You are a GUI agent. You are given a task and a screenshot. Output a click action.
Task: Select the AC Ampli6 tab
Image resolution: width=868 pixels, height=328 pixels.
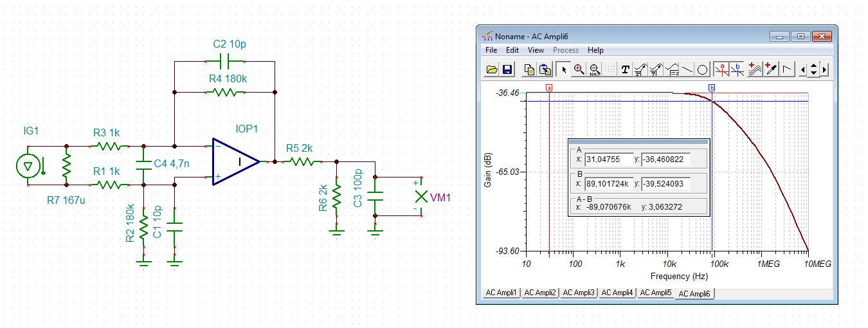tap(695, 293)
